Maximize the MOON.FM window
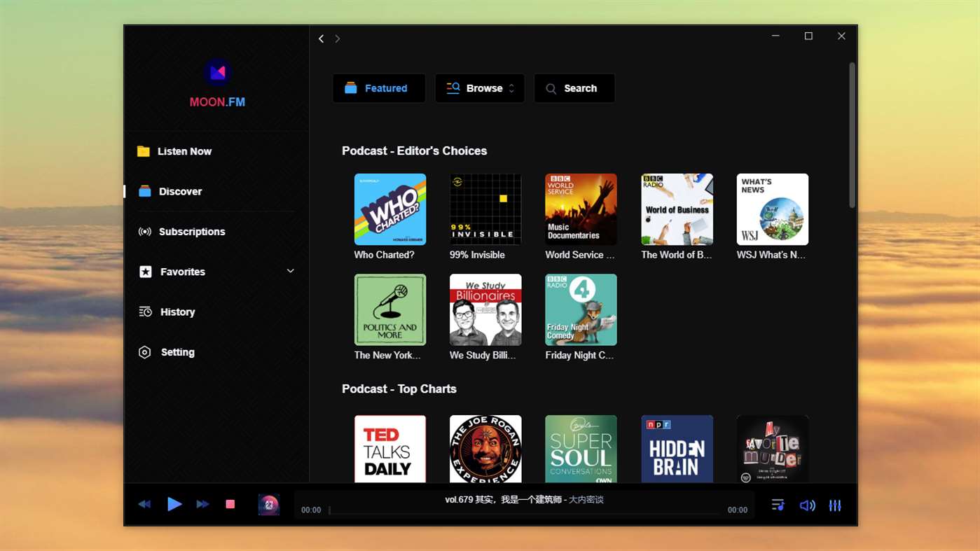The height and width of the screenshot is (551, 980). (808, 36)
